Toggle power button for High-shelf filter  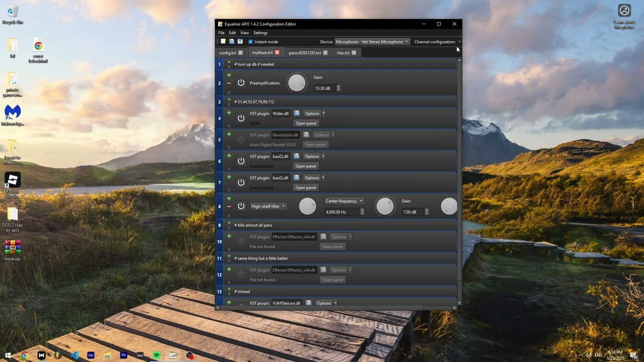[x=241, y=206]
